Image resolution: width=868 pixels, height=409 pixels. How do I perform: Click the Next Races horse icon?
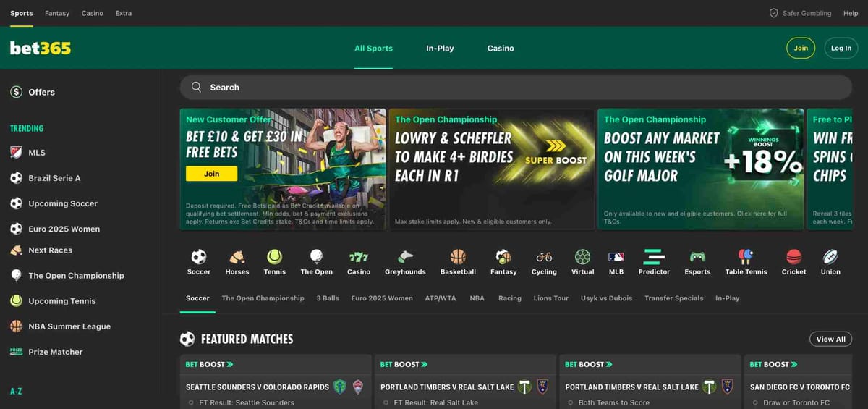click(x=16, y=250)
